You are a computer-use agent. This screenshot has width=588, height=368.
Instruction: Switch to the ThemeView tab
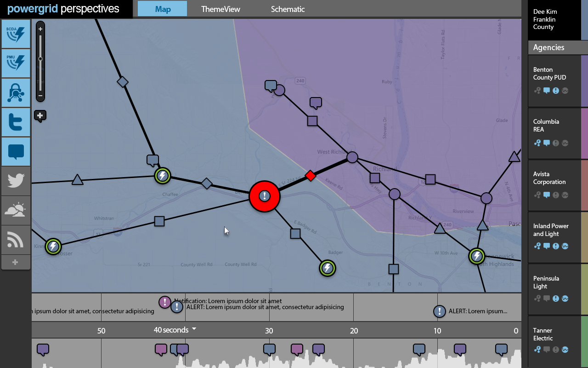(x=220, y=9)
